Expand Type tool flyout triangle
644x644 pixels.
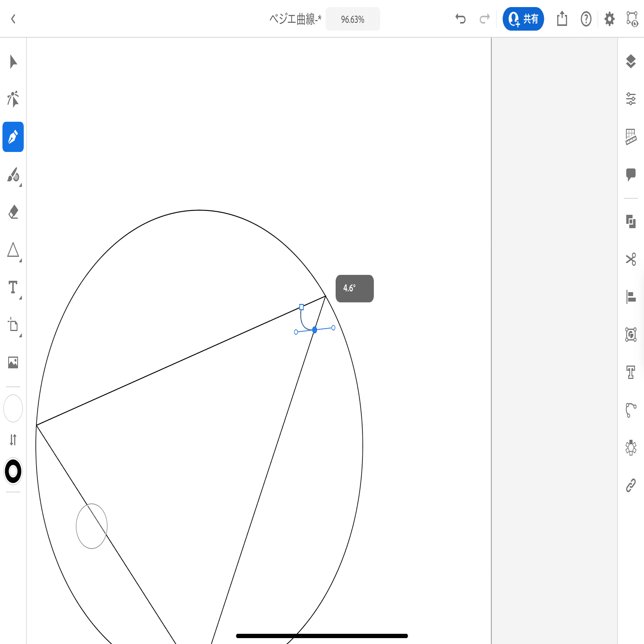click(20, 298)
